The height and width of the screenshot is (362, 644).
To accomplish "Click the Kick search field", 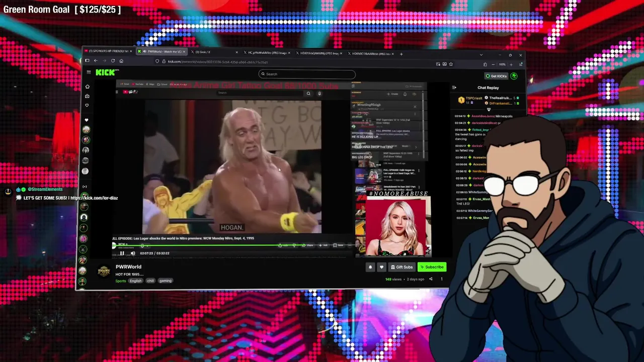I will pyautogui.click(x=307, y=74).
